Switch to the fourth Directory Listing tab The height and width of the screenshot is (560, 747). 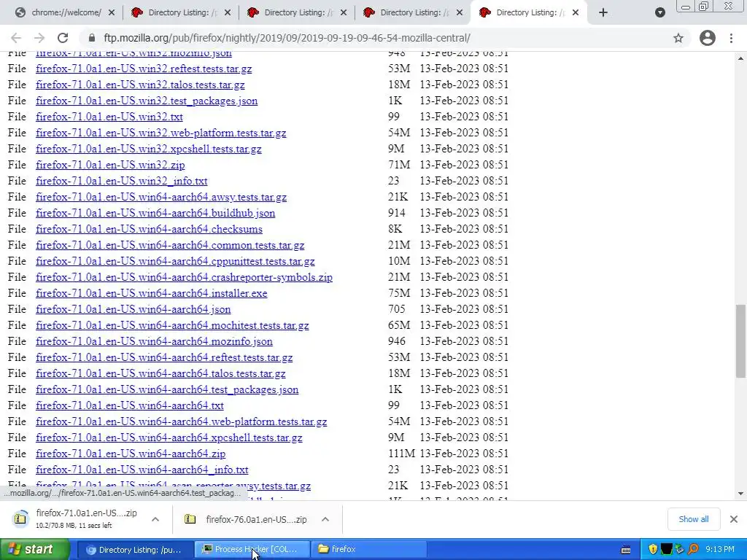414,13
